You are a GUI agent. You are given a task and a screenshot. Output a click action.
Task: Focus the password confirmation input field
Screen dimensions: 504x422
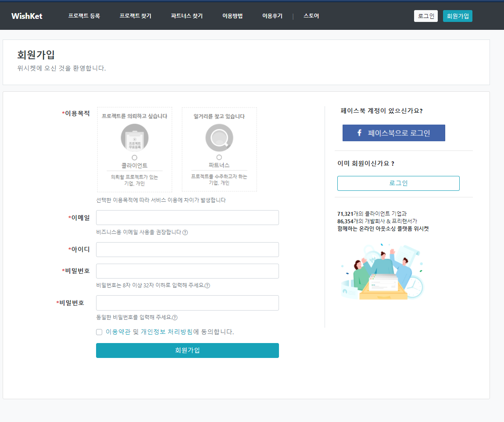click(187, 303)
